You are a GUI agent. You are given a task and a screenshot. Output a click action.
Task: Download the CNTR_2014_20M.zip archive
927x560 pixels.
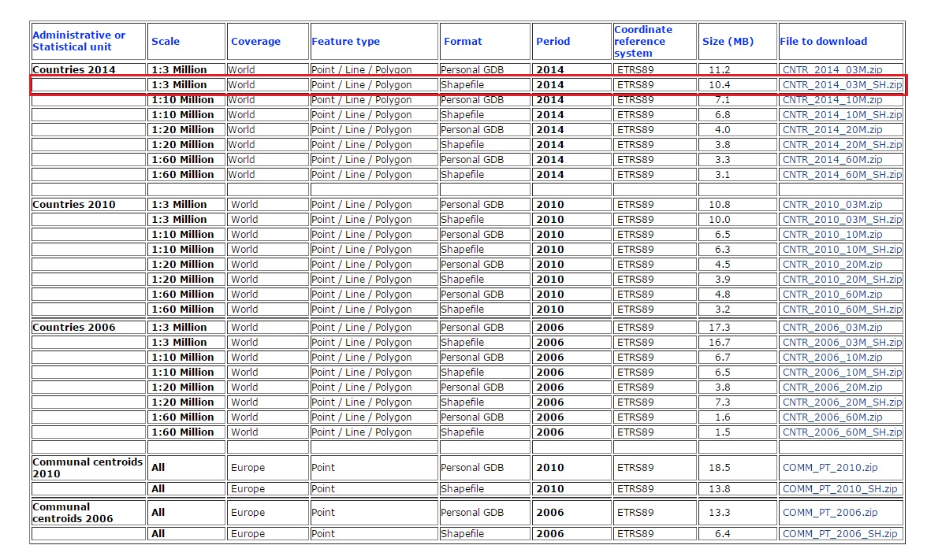[x=826, y=129]
